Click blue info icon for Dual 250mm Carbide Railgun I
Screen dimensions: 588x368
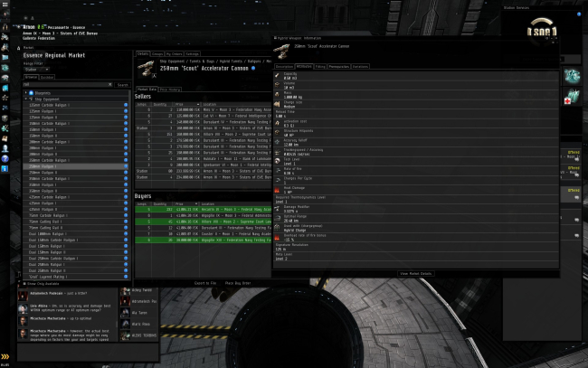126,259
